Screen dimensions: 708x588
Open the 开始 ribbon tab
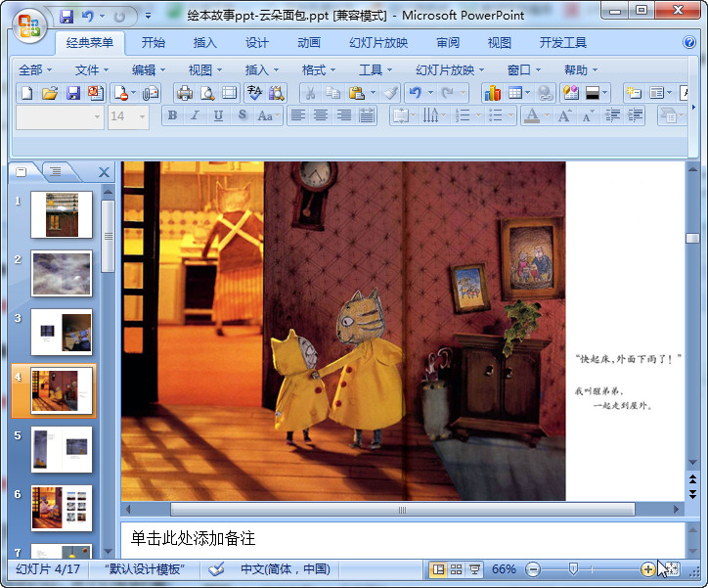(x=154, y=42)
